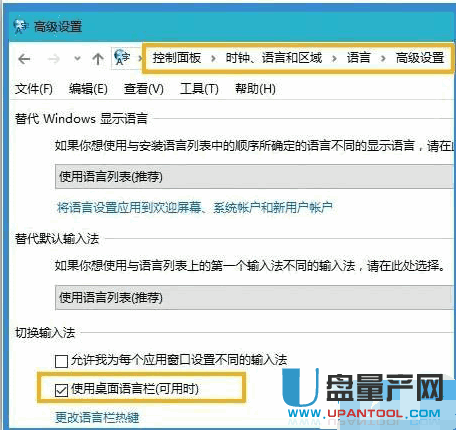
Task: Go up one level with the Up arrow
Action: pos(98,59)
